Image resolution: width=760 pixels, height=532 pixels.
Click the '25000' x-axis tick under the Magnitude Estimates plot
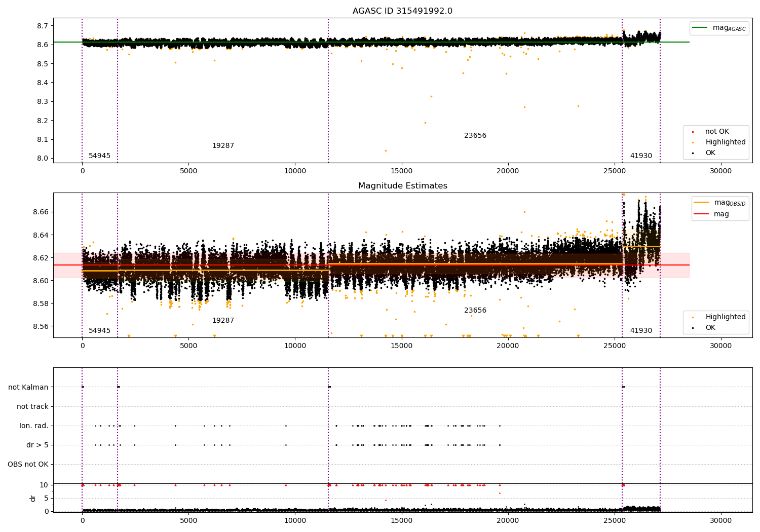[614, 346]
